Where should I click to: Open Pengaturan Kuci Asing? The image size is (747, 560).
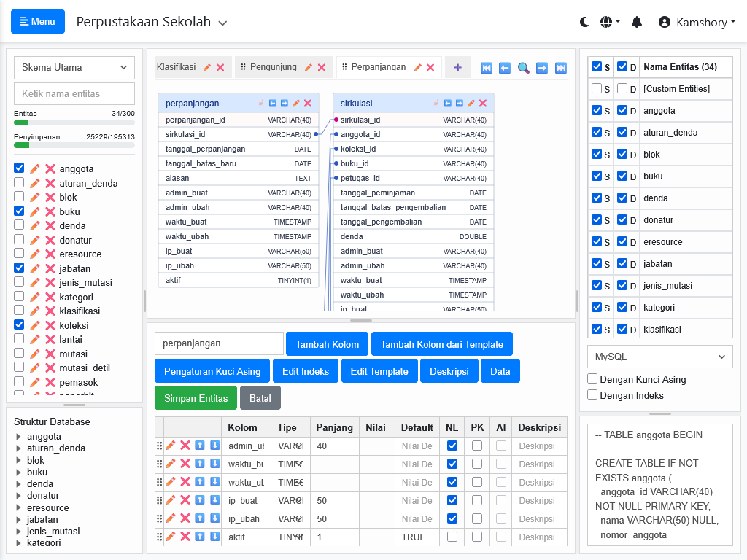pyautogui.click(x=212, y=371)
